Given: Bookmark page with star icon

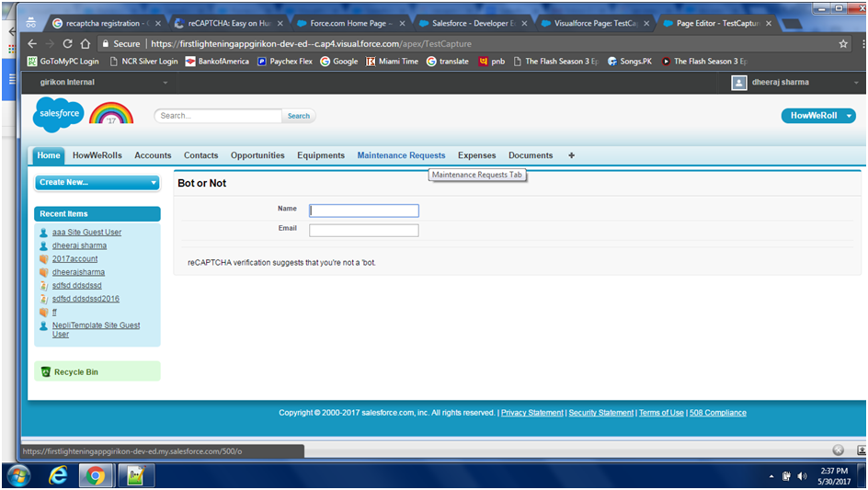Looking at the screenshot, I should point(843,43).
